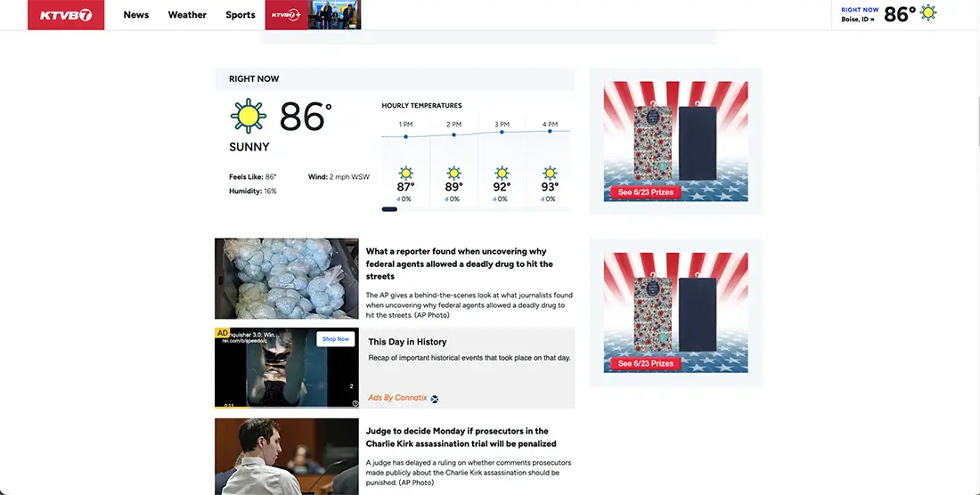Click the 89° hourly temperature

[x=453, y=187]
